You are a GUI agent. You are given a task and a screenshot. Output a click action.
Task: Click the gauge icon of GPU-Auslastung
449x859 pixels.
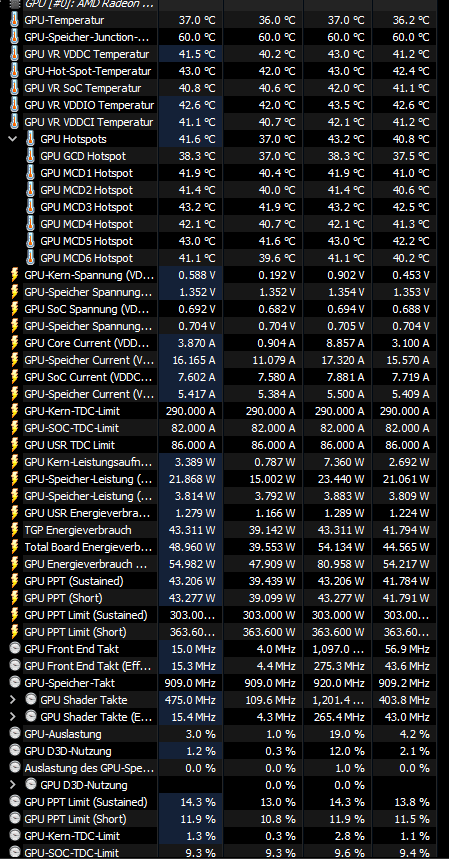(x=15, y=734)
